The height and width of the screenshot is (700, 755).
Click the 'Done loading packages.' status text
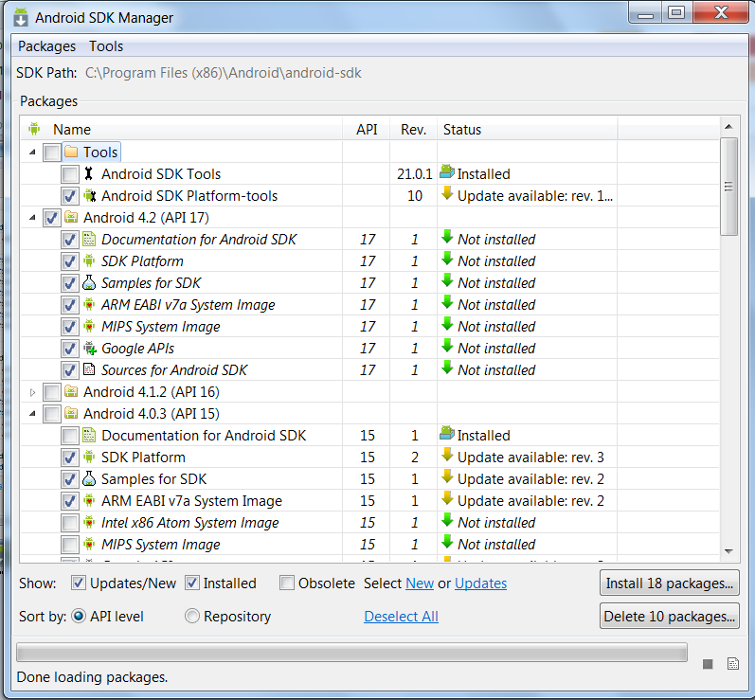(x=92, y=677)
